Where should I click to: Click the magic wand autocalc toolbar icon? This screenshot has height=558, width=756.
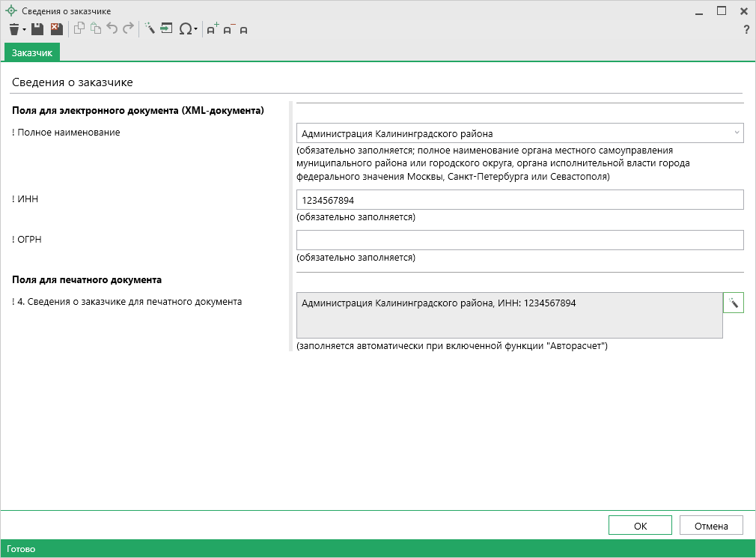(150, 29)
